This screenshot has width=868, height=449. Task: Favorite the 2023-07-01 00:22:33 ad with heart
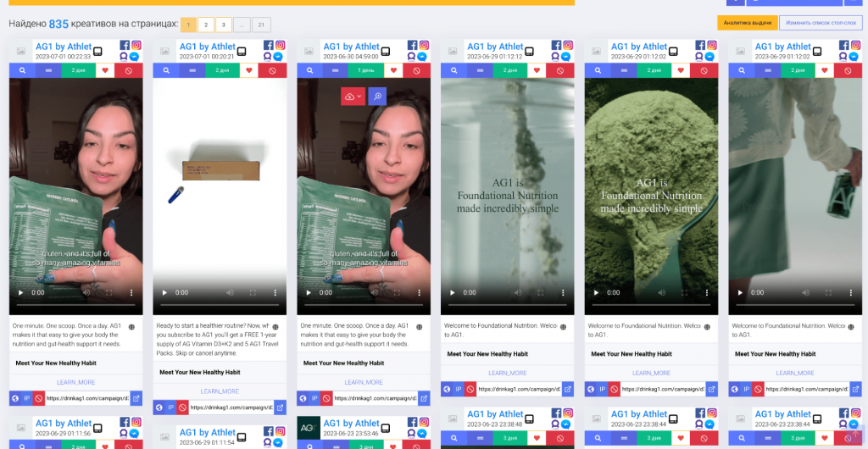point(104,71)
